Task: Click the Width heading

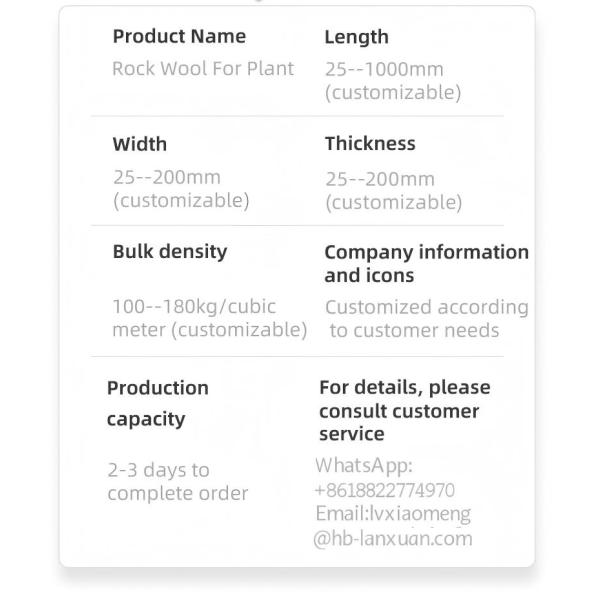Action: click(x=140, y=144)
